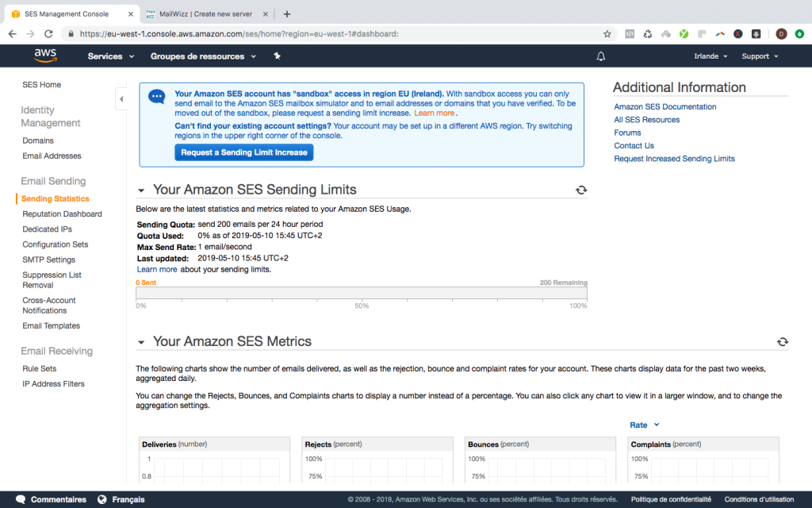812x508 pixels.
Task: Go to SMTP Settings in the sidebar
Action: [48, 260]
